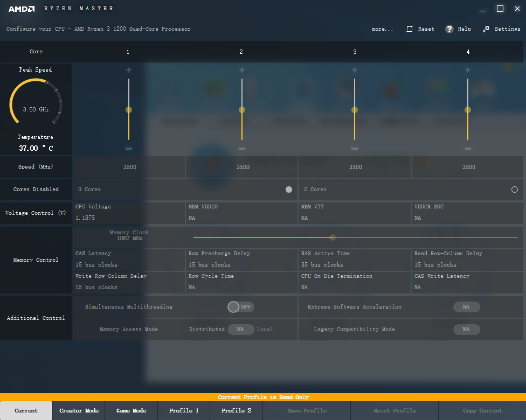Image resolution: width=526 pixels, height=420 pixels.
Task: Toggle Memory Access Mode switch
Action: pos(241,330)
